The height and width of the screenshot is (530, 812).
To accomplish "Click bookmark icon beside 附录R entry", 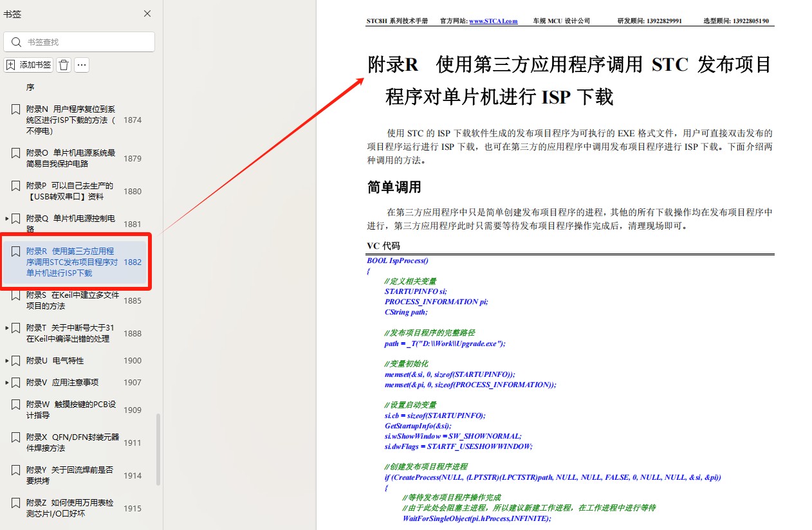I will 16,251.
